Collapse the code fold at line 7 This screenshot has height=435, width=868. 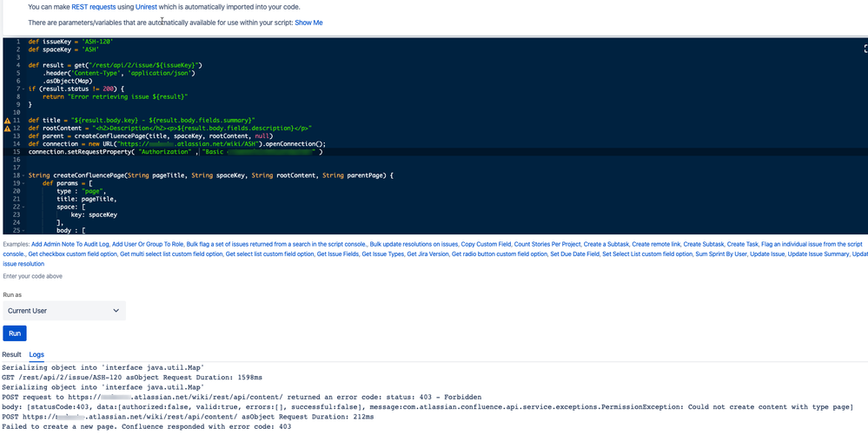[x=22, y=89]
